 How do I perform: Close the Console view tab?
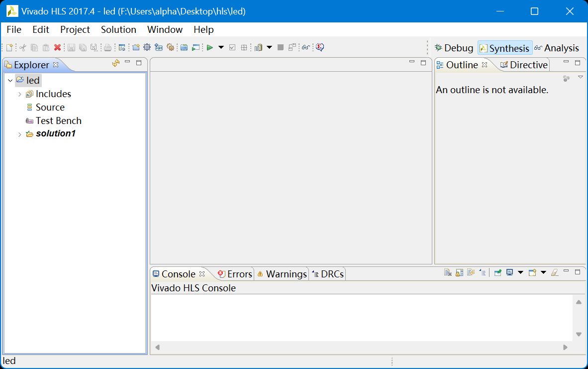(x=202, y=274)
